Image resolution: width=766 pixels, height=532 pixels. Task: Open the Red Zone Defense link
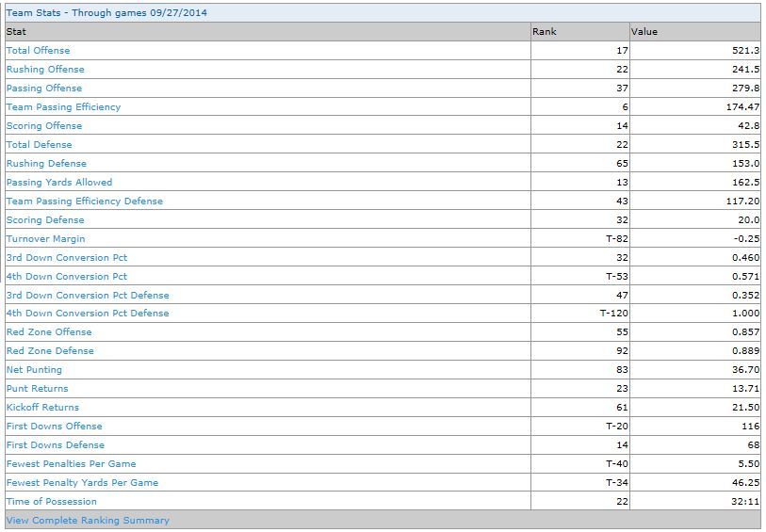[x=50, y=350]
